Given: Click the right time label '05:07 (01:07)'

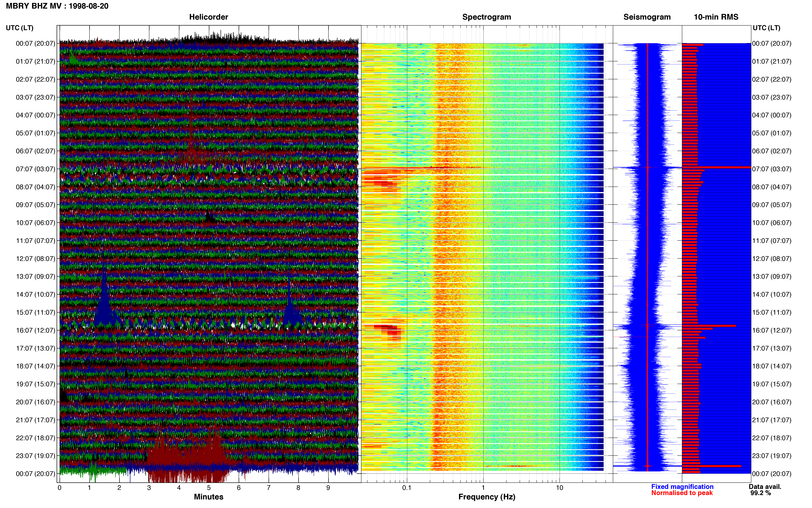Looking at the screenshot, I should (x=772, y=133).
